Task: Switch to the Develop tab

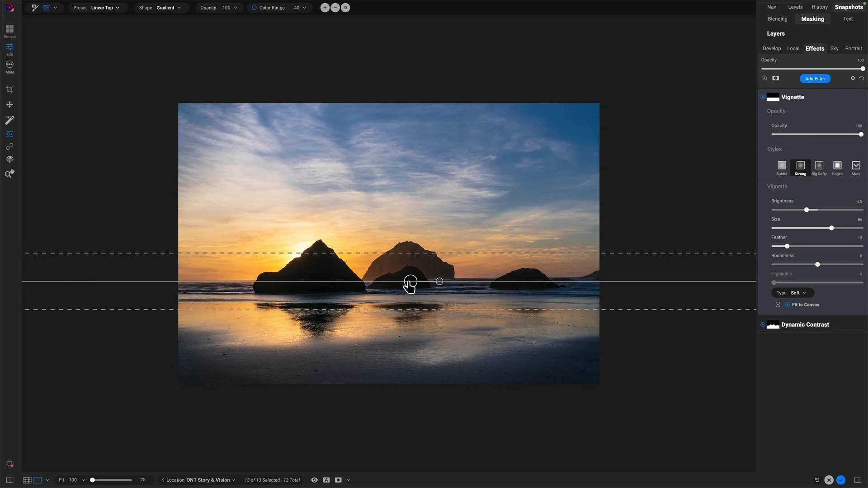Action: tap(772, 48)
